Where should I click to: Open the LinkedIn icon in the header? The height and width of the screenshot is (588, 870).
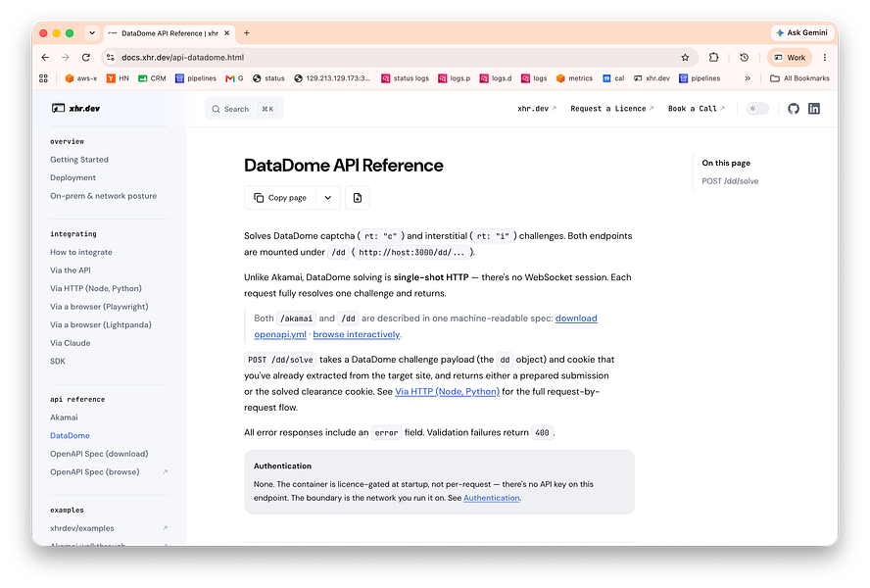814,108
